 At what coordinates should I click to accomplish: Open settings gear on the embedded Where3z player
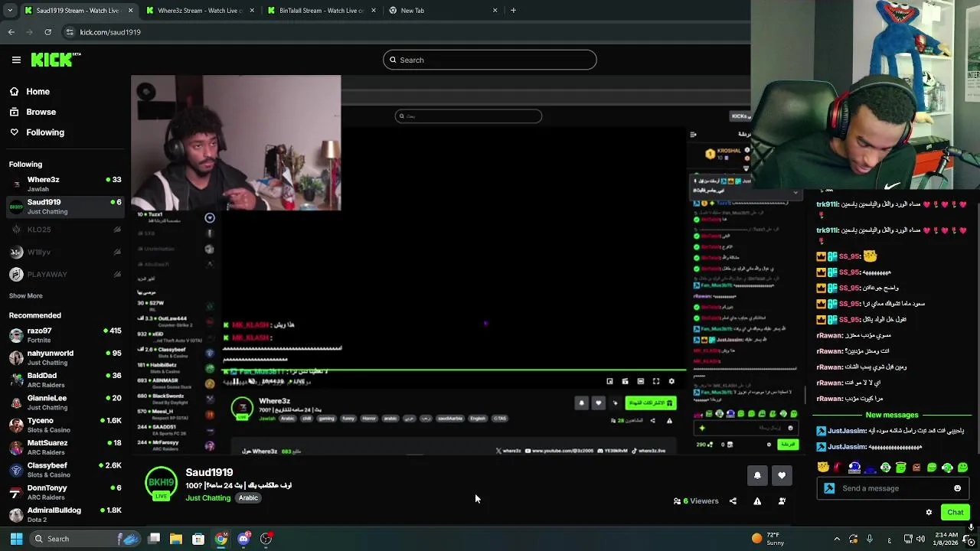pos(671,381)
